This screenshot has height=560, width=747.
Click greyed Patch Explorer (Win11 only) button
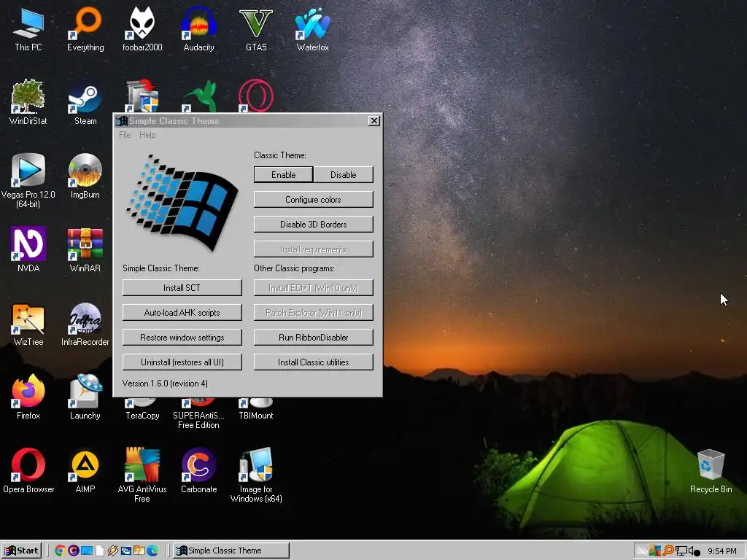pos(313,312)
